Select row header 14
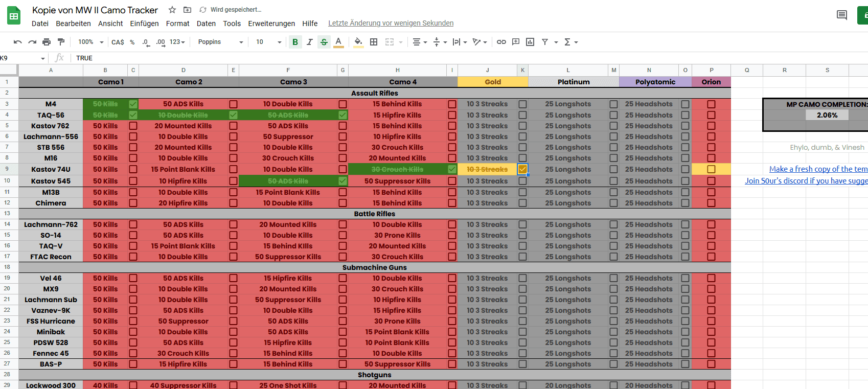The image size is (868, 389). 7,224
